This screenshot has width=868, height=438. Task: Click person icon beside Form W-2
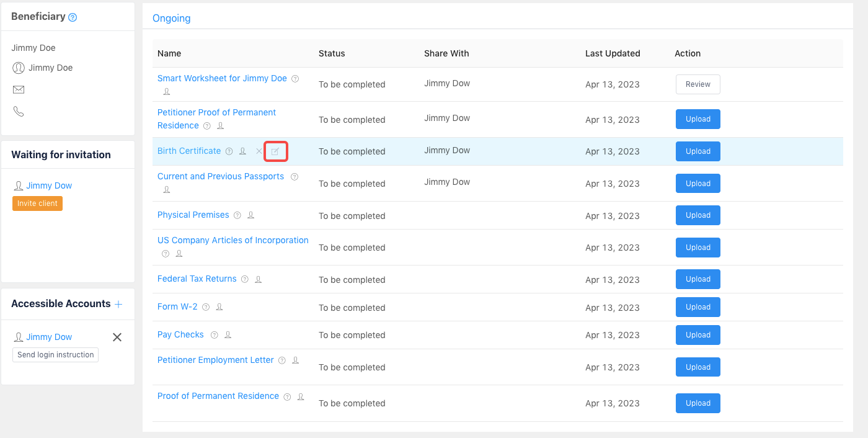tap(219, 307)
